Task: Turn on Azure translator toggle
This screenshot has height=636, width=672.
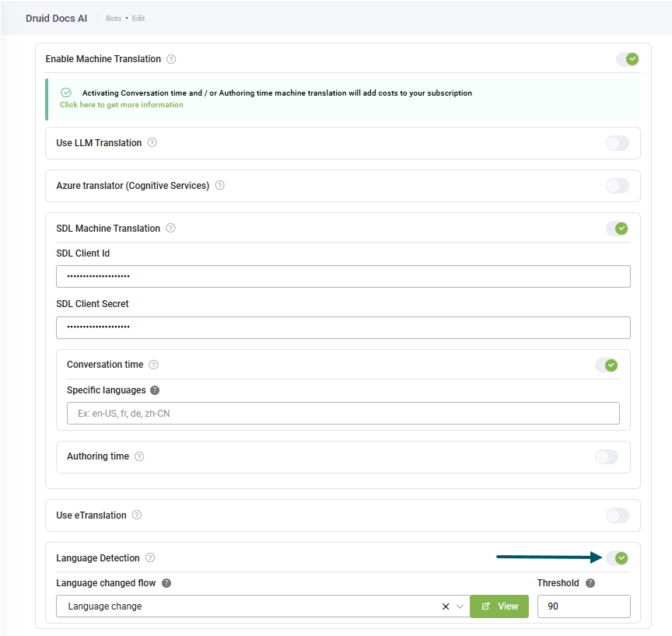Action: coord(617,186)
